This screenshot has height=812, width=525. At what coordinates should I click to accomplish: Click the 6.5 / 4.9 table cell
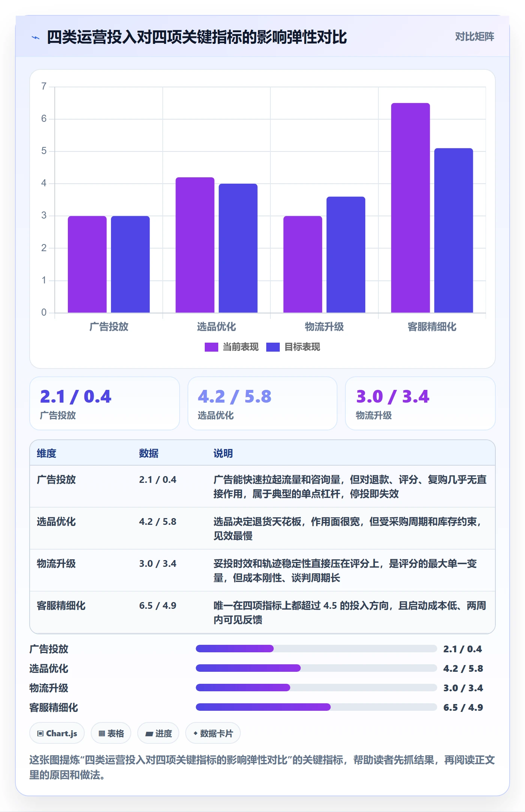[x=157, y=605]
